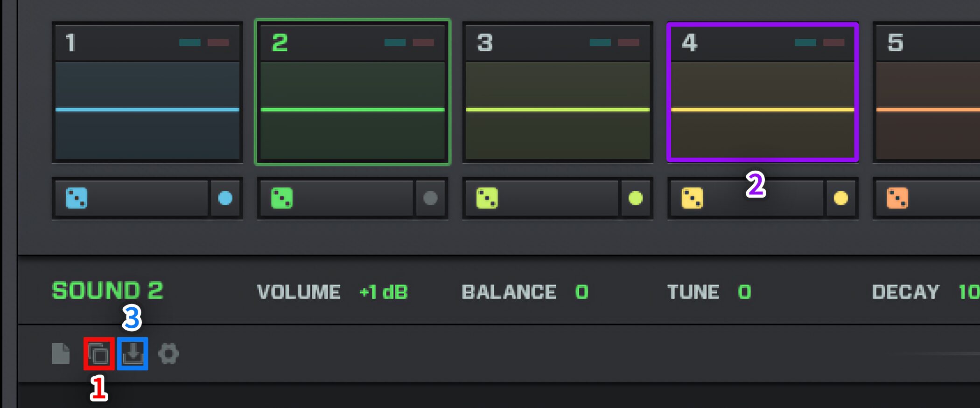The image size is (980, 408).
Task: Click the yellow dice icon under pad 4
Action: [x=692, y=198]
